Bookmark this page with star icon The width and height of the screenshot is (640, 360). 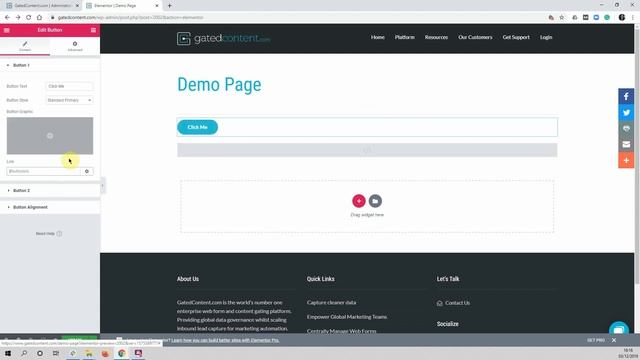[x=562, y=18]
